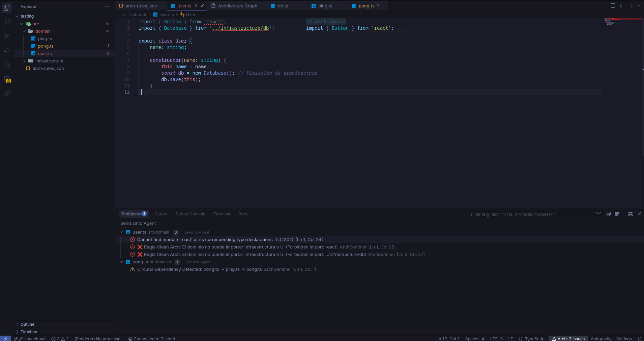
Task: Maximize the bottom panel size
Action: [631, 214]
